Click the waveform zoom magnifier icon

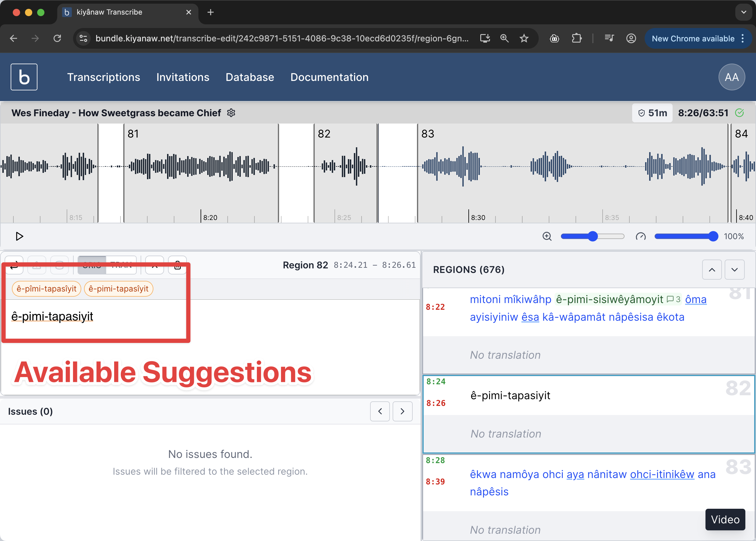pos(547,236)
